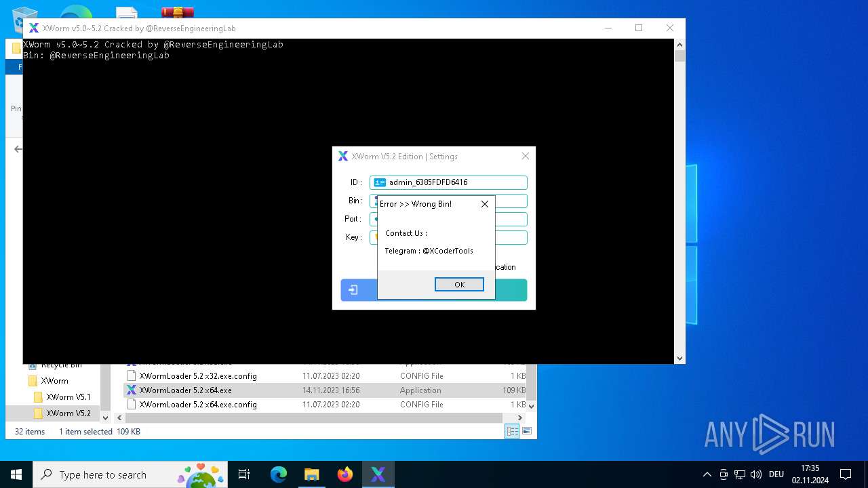868x488 pixels.
Task: Close the XWorm V5.2 Edition Settings window
Action: tap(525, 156)
